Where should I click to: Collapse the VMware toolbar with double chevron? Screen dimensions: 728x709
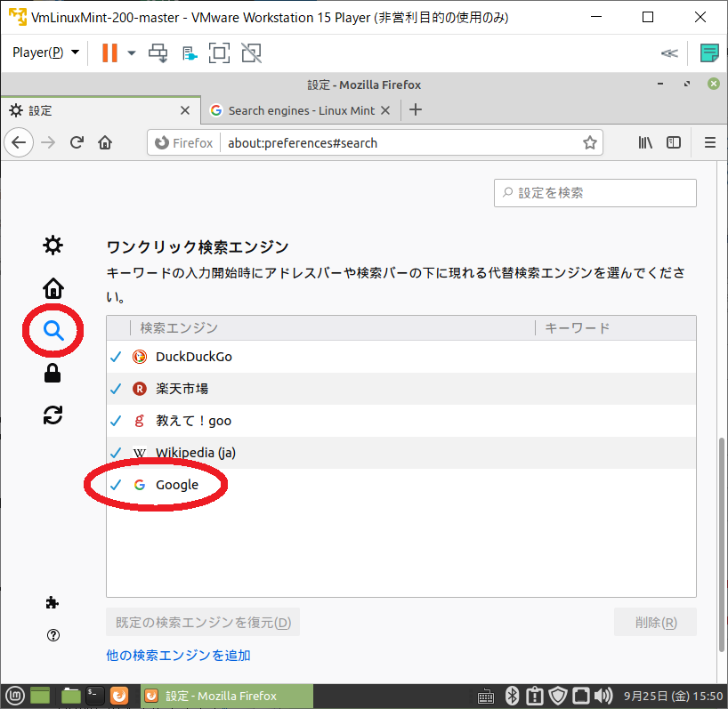pos(669,52)
